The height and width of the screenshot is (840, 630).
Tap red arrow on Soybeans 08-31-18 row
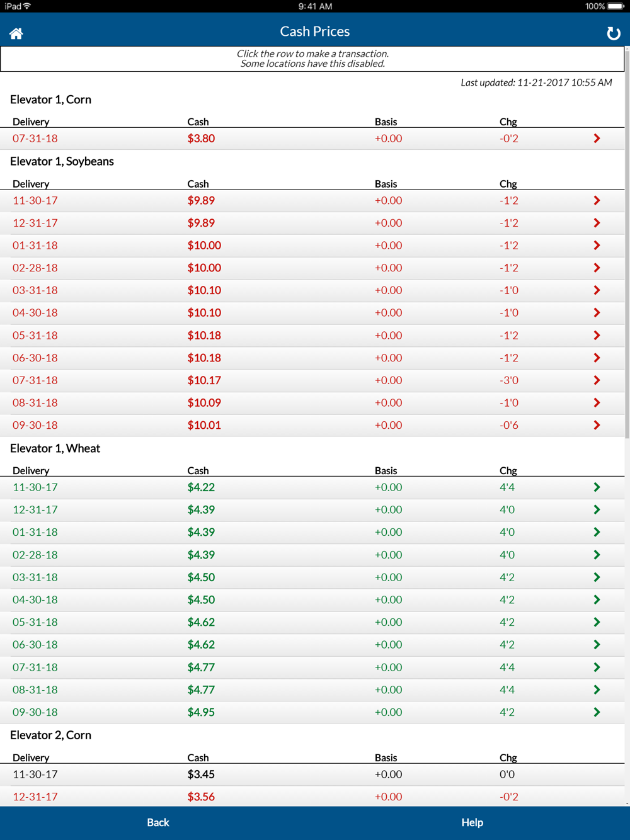[x=597, y=403]
